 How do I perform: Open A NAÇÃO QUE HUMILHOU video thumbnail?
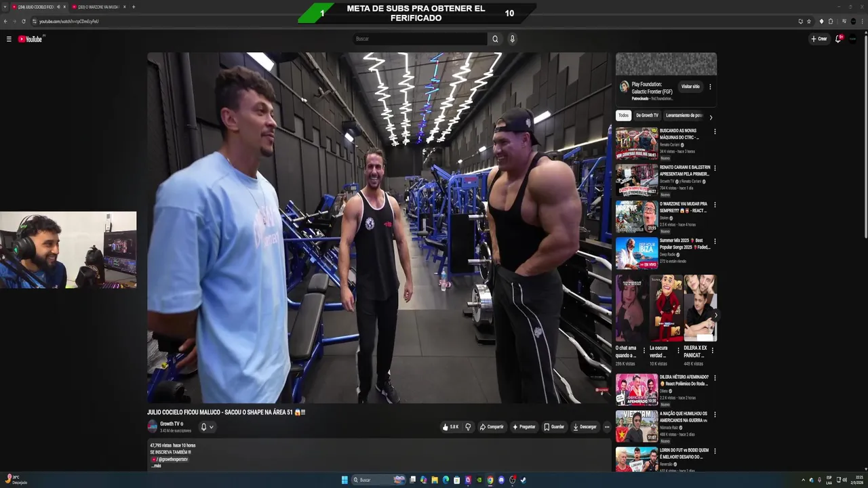tap(637, 426)
